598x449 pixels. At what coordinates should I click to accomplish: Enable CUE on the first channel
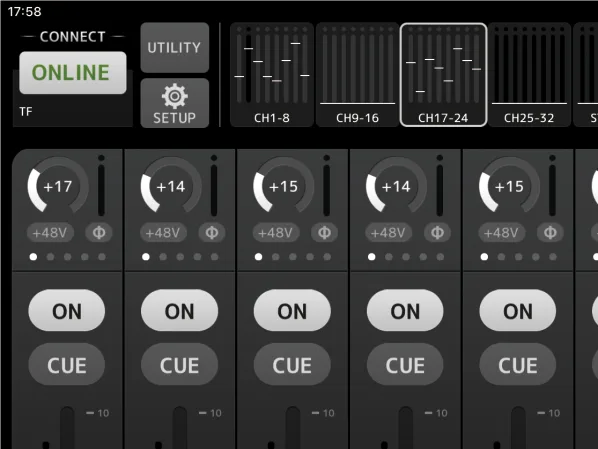coord(67,365)
